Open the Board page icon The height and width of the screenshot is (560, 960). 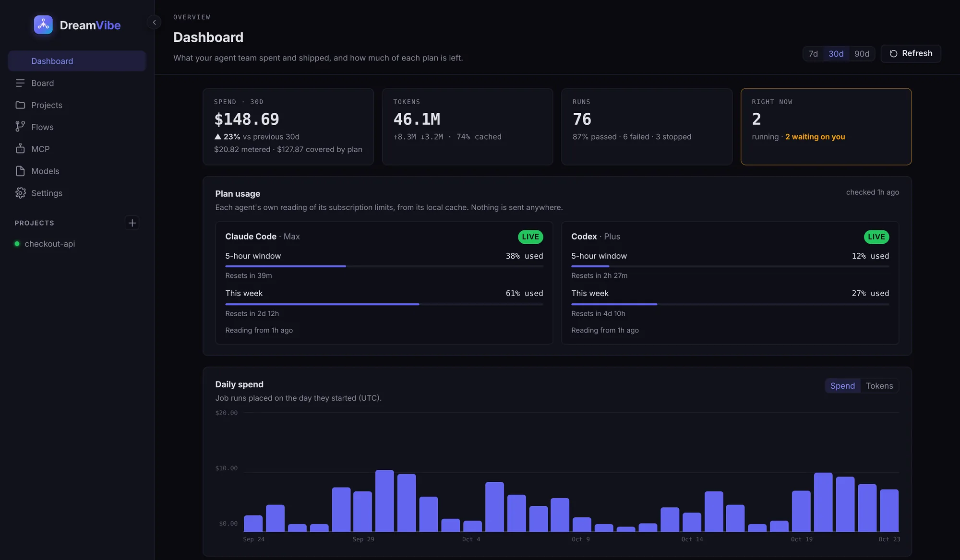click(x=20, y=83)
